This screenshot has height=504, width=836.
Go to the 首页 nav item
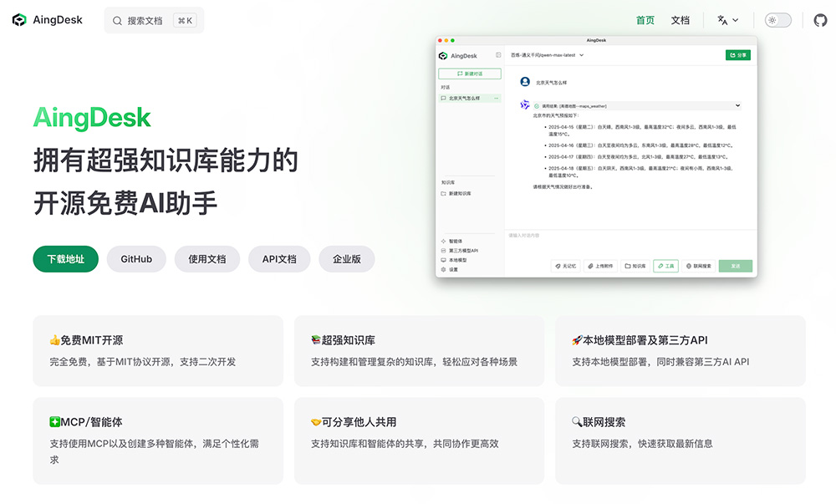coord(645,20)
